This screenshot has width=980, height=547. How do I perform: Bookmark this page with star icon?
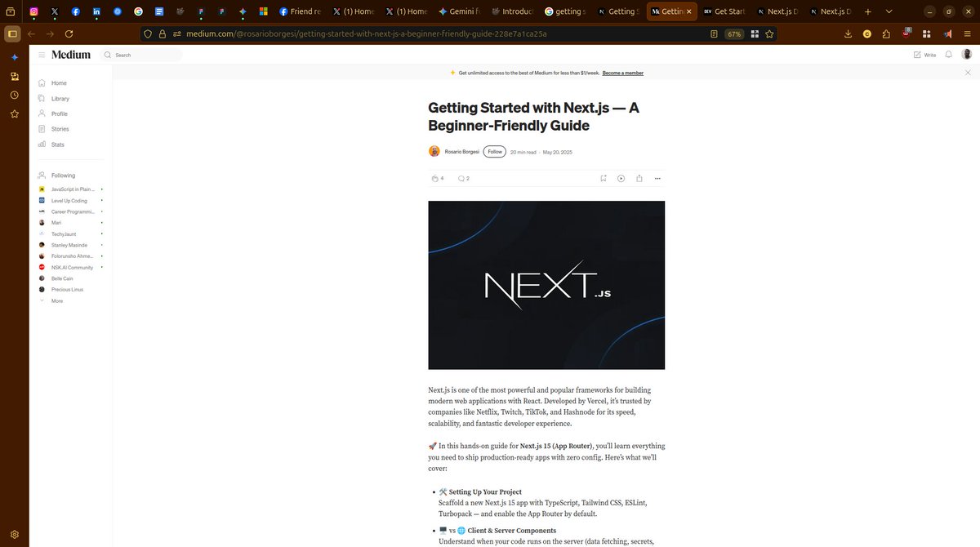coord(770,34)
